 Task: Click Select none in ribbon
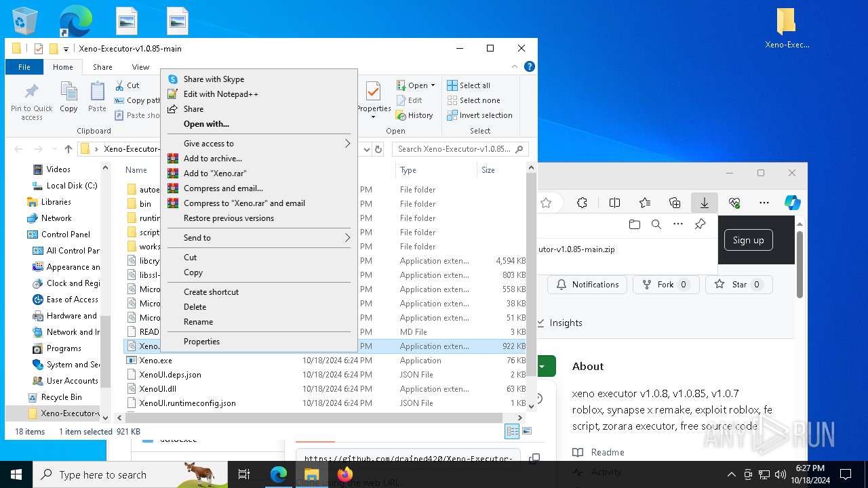pyautogui.click(x=473, y=100)
